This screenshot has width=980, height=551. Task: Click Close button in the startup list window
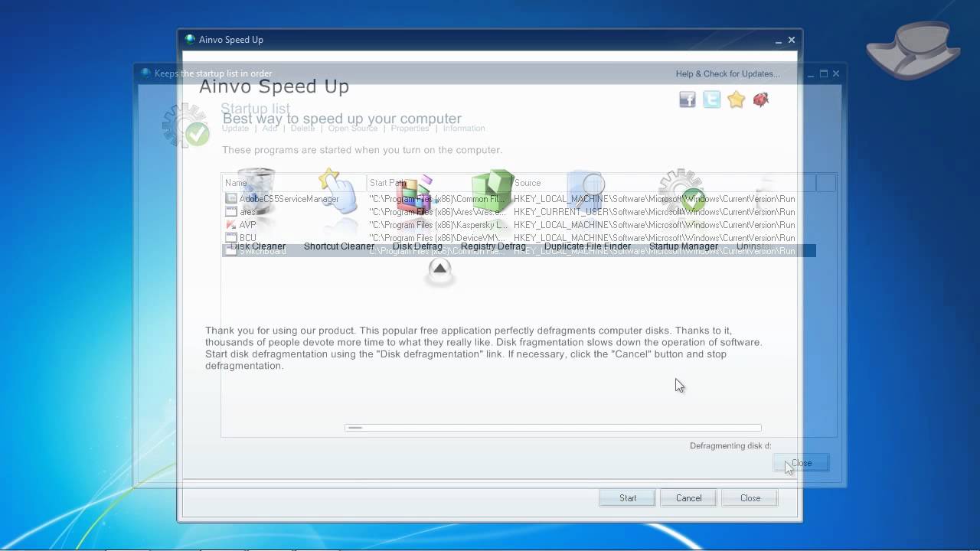[801, 463]
